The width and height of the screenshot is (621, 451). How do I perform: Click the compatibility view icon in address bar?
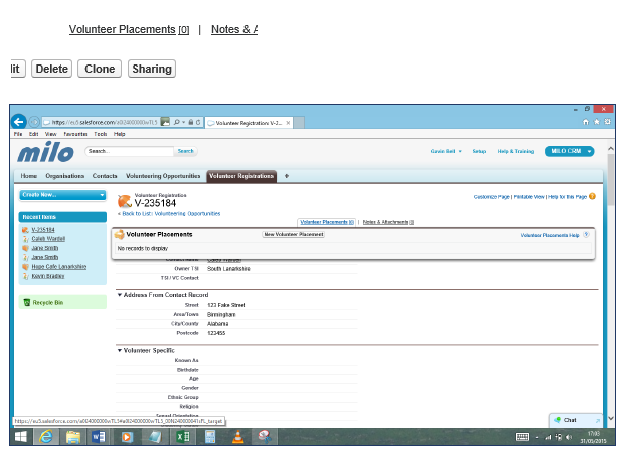[165, 122]
